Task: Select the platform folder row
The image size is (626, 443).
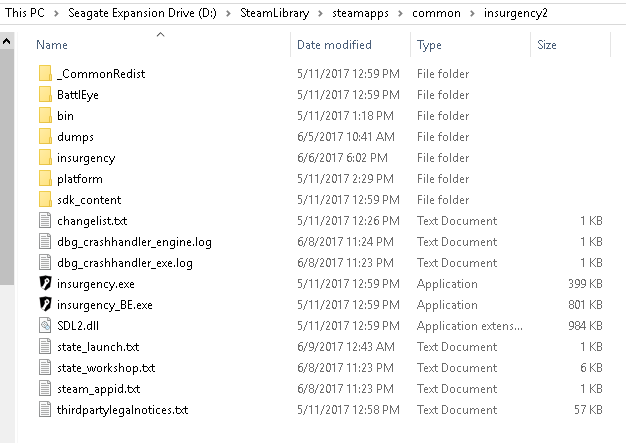Action: (80, 179)
